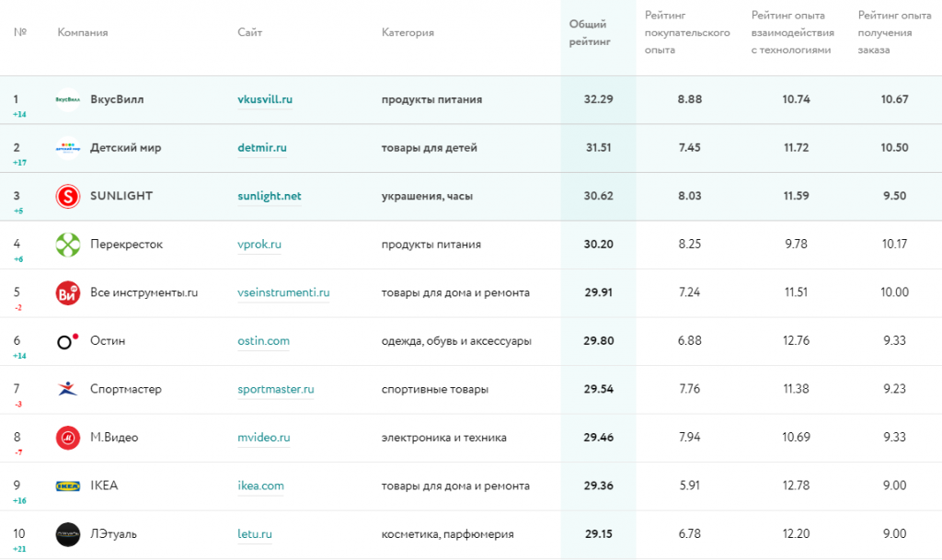Click the Спортмастер logo icon
This screenshot has height=560, width=942.
click(68, 389)
